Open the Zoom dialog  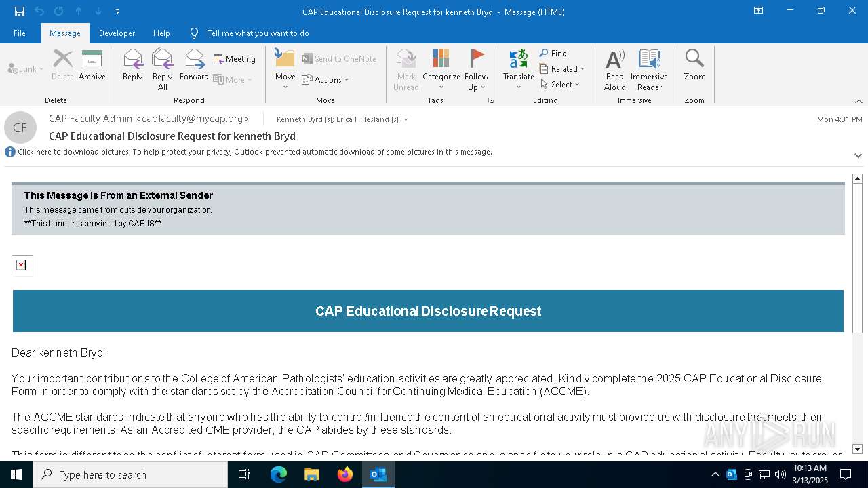694,66
